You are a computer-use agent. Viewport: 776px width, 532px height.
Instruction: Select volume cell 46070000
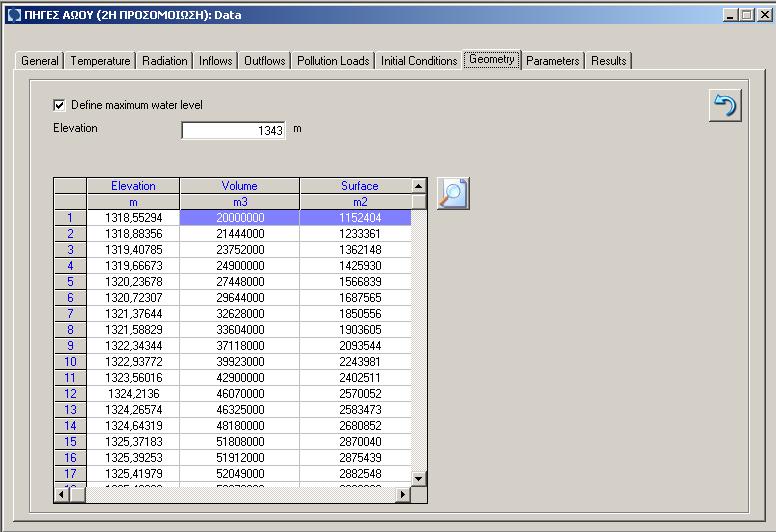[x=240, y=394]
